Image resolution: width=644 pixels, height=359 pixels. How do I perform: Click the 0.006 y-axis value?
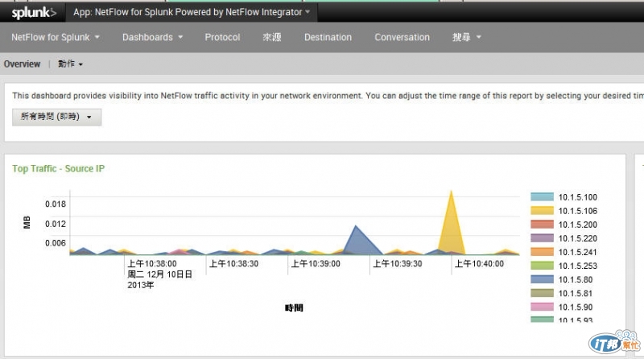click(x=56, y=243)
